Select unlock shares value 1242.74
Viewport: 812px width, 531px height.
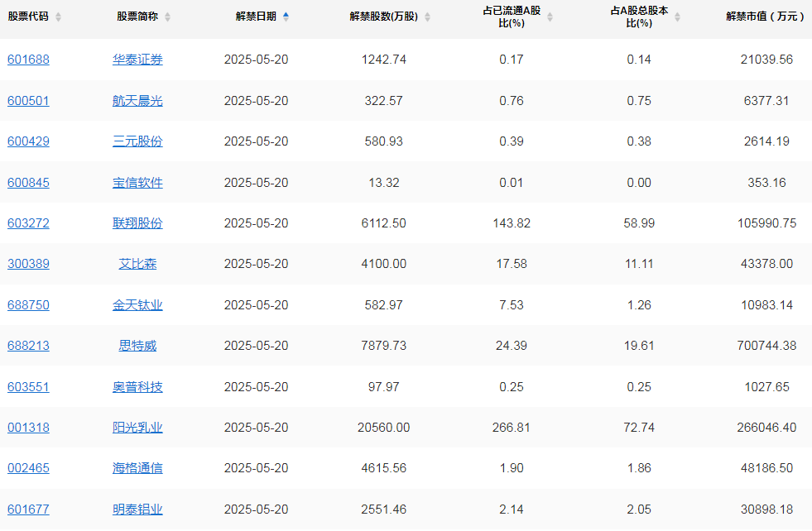(x=384, y=60)
